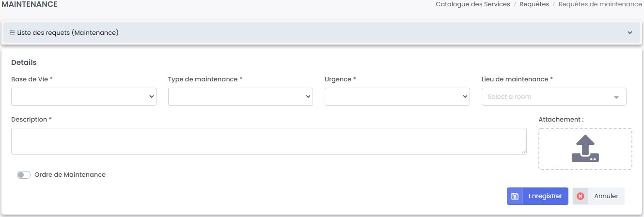Toggle the Ordre de Maintenance switch
The width and height of the screenshot is (644, 217).
tap(24, 175)
